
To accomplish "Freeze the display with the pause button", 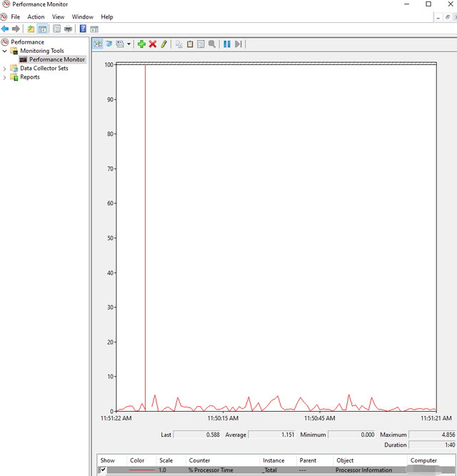I will click(227, 44).
